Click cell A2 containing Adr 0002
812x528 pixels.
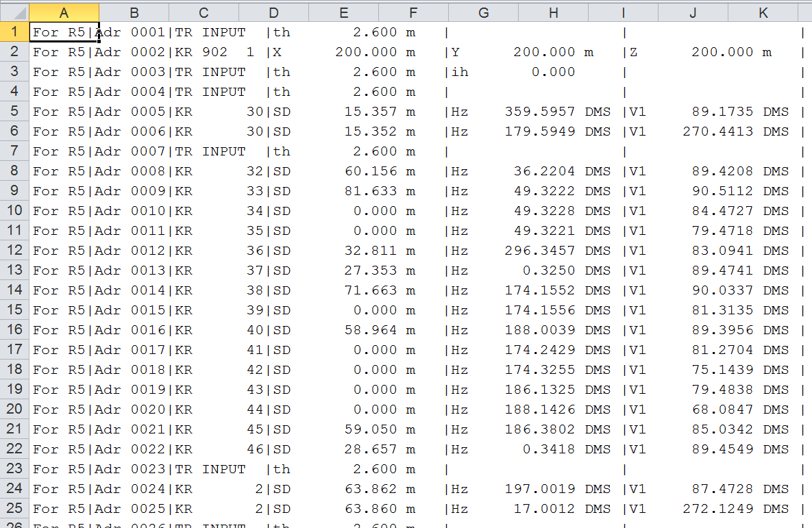[x=64, y=52]
